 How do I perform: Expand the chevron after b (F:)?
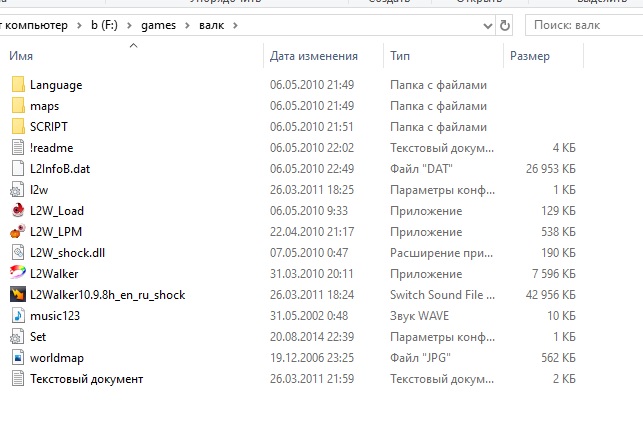[x=129, y=26]
